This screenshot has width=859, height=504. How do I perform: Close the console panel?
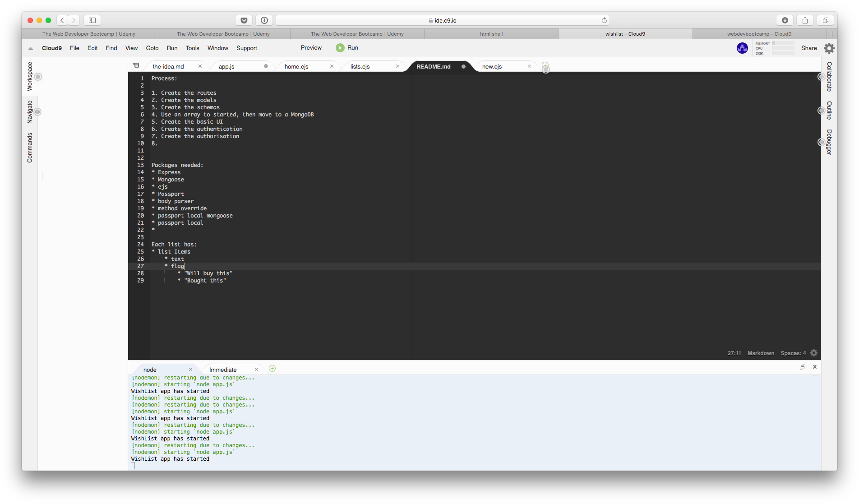coord(815,367)
